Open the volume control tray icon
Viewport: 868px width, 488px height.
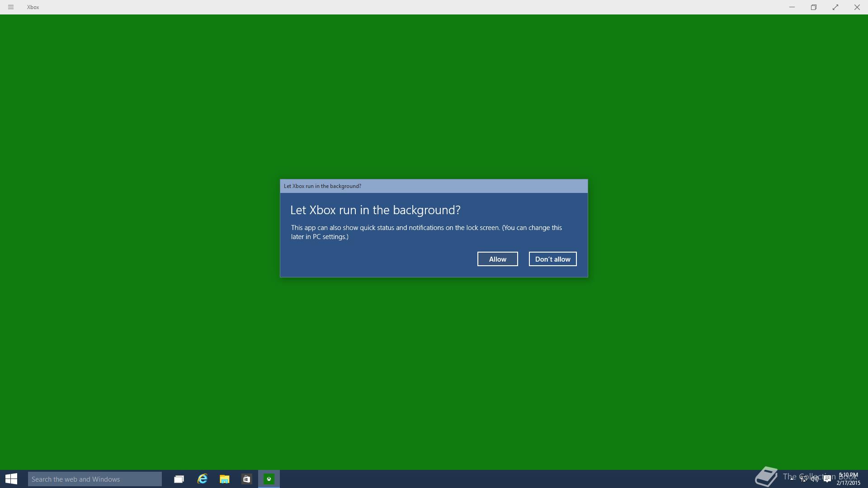tap(815, 479)
